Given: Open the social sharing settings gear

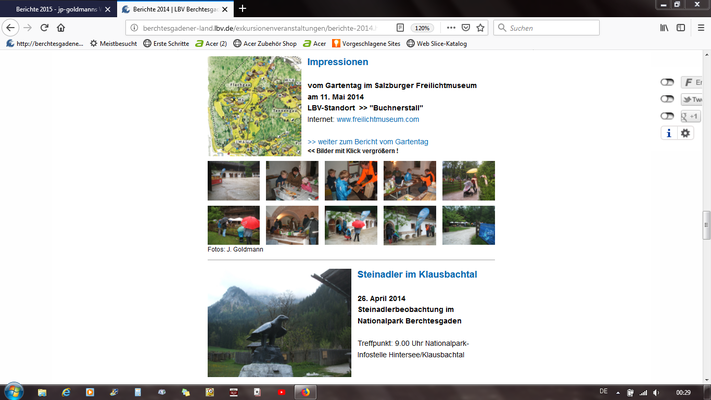Looking at the screenshot, I should (685, 133).
